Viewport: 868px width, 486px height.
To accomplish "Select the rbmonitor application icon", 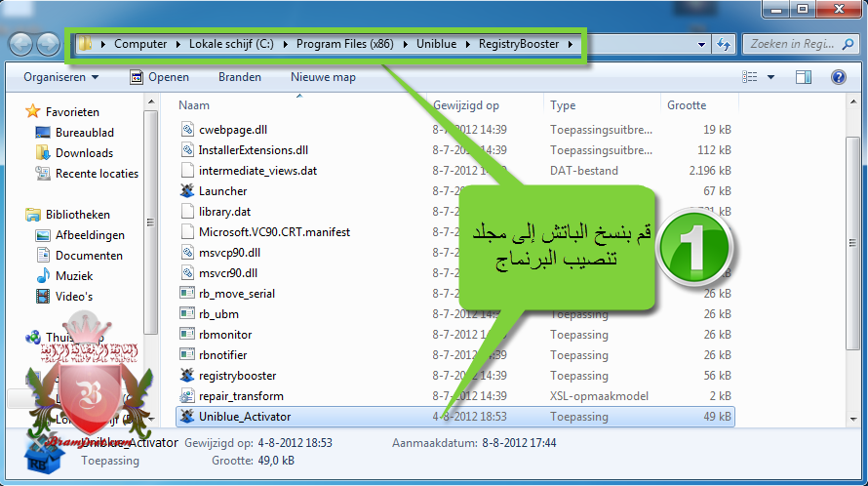I will point(187,335).
